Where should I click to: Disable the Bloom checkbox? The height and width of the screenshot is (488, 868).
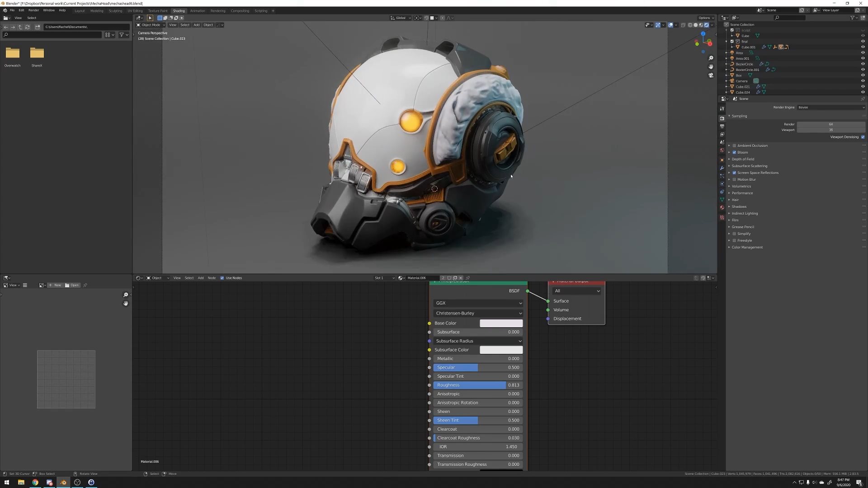[x=734, y=152]
